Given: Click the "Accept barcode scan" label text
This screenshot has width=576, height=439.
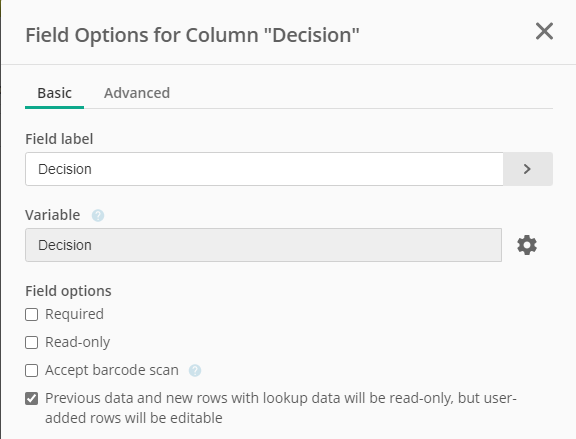Looking at the screenshot, I should [x=112, y=370].
